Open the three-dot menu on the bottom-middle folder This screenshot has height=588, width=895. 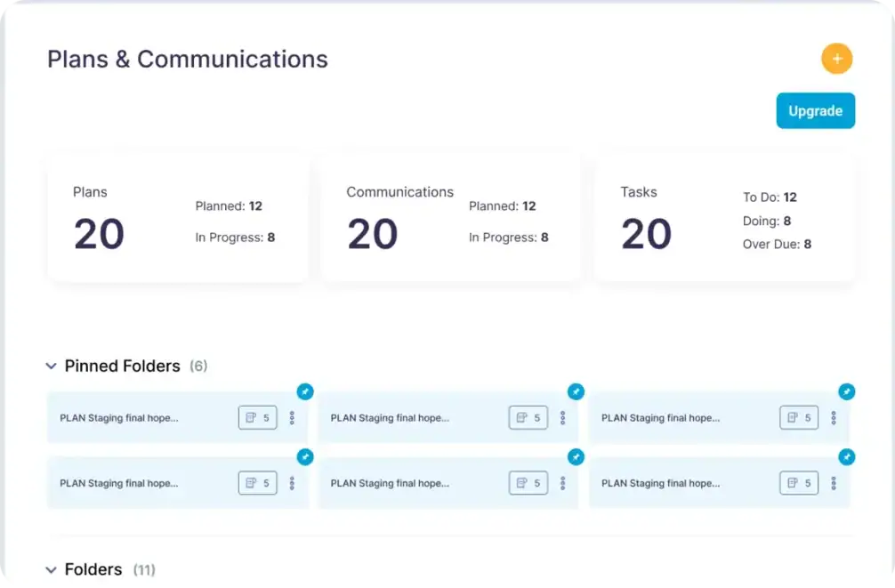pyautogui.click(x=563, y=483)
